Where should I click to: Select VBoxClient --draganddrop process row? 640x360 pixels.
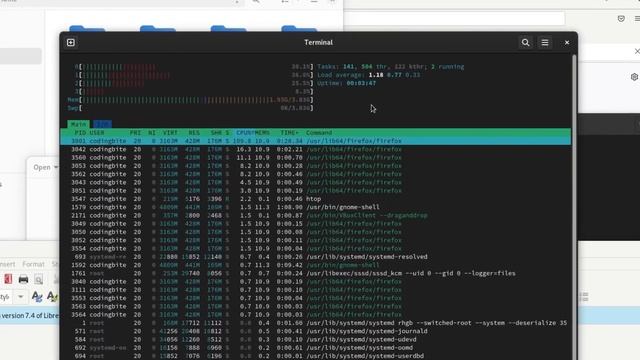316,215
